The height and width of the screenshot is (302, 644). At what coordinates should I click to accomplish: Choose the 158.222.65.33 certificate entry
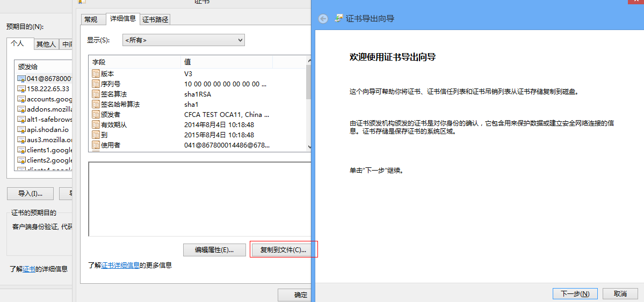pyautogui.click(x=44, y=89)
